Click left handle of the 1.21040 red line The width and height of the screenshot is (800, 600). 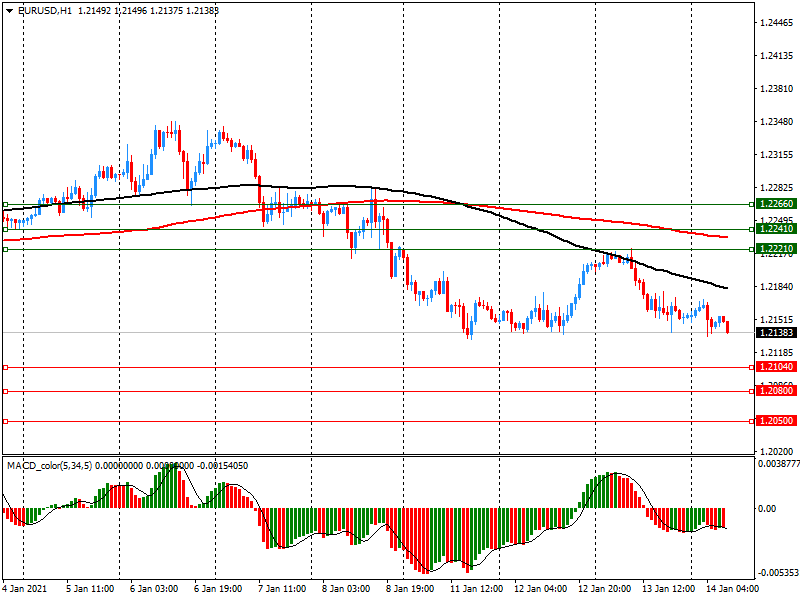tap(6, 368)
